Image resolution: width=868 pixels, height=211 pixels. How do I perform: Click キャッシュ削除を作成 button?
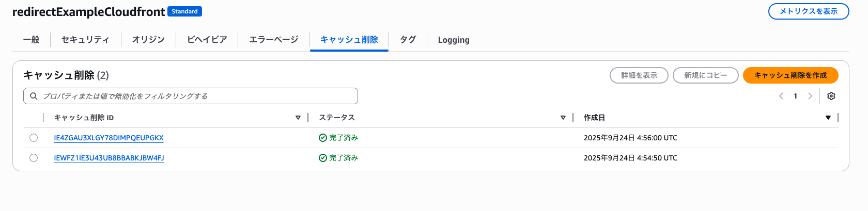791,75
